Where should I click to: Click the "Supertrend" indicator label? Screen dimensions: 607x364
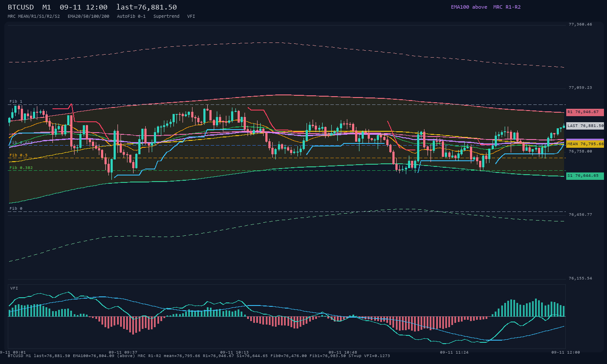[166, 16]
